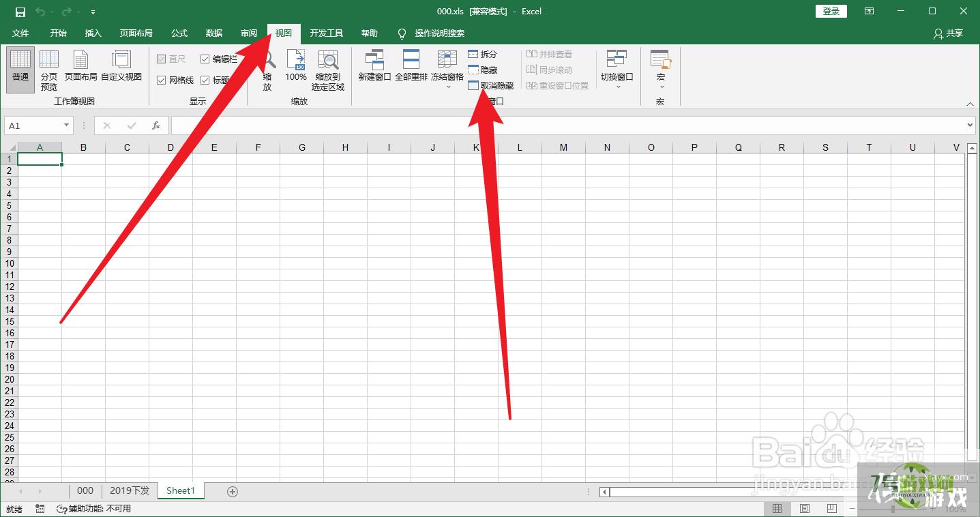Toggle the Gridlines checkbox
This screenshot has height=517, width=980.
[x=175, y=80]
